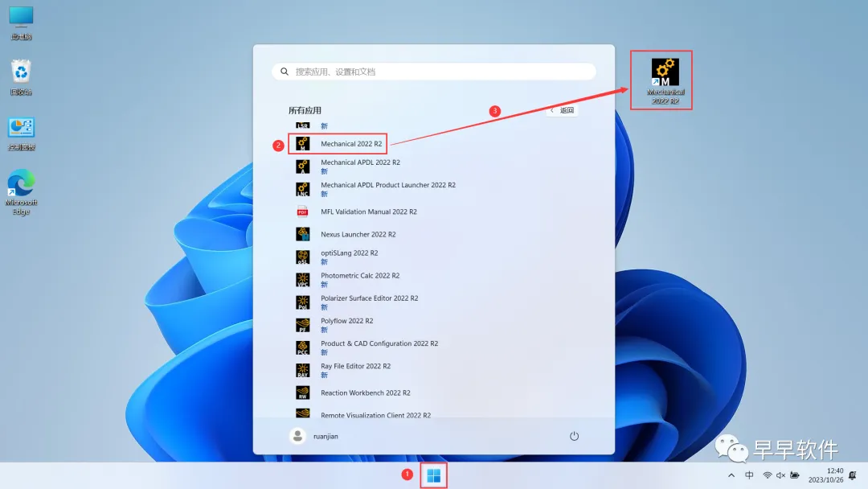Click the Remote Visualization Client icon
This screenshot has height=489, width=868.
[x=303, y=413]
